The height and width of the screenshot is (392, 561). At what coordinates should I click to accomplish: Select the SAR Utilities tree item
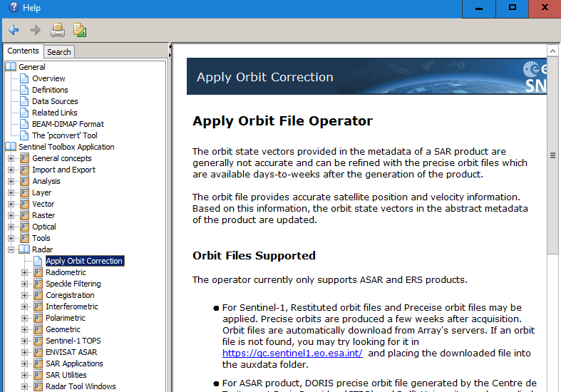pos(66,375)
